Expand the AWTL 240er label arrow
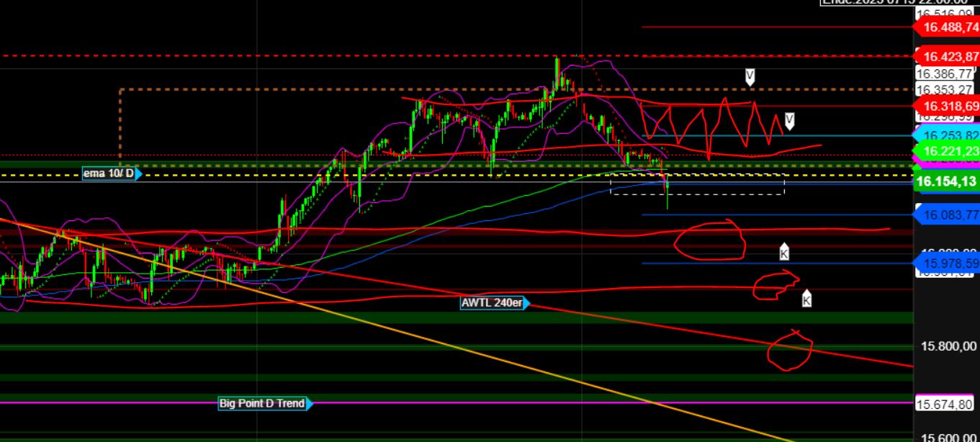The width and height of the screenshot is (980, 442). click(x=528, y=303)
